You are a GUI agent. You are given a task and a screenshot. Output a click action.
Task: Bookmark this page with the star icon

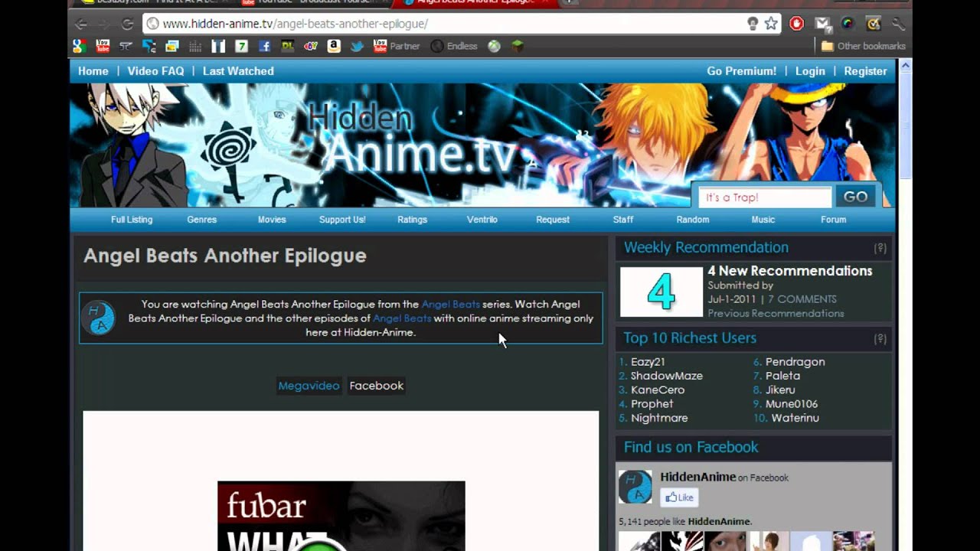click(x=771, y=24)
